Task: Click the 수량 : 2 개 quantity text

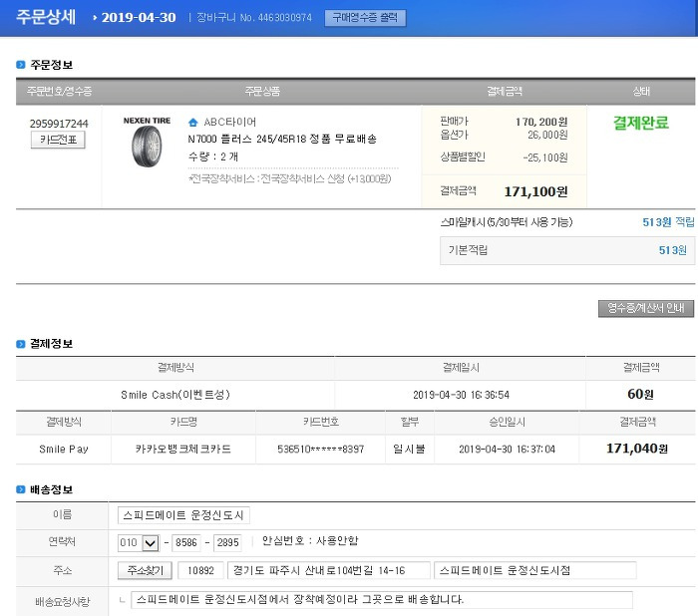Action: point(213,156)
